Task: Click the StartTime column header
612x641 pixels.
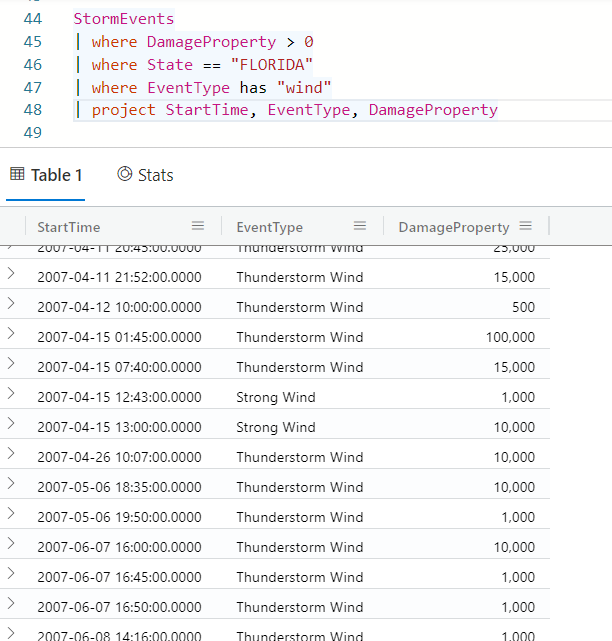Action: point(69,227)
